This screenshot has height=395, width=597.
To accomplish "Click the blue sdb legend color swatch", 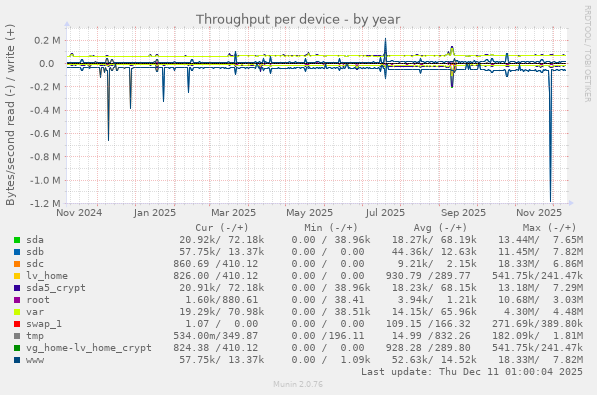I will pyautogui.click(x=17, y=252).
